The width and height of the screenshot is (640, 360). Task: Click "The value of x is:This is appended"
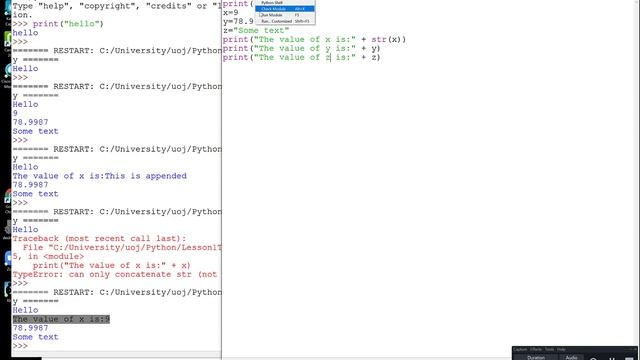point(100,176)
